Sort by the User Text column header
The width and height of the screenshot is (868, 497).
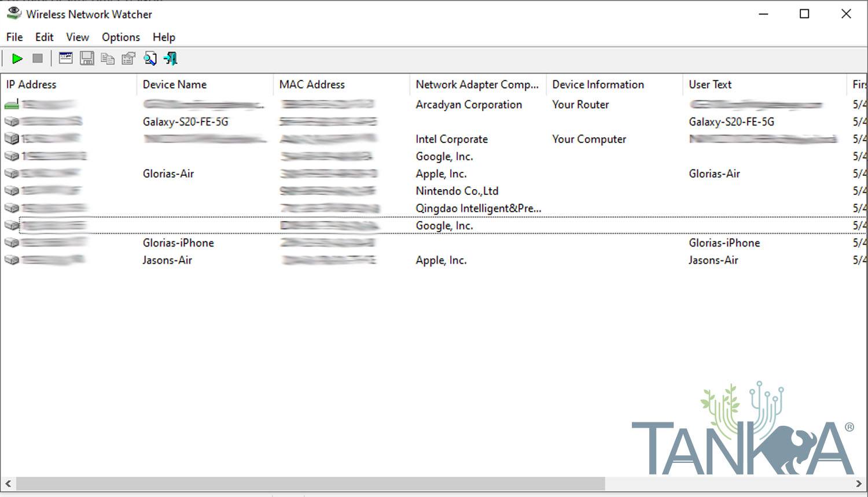pyautogui.click(x=764, y=84)
